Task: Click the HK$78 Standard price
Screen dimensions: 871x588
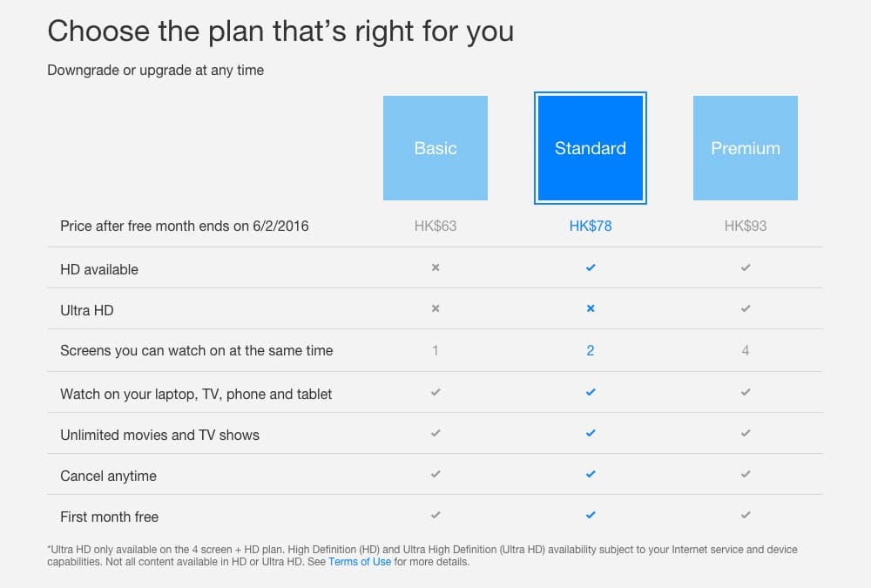Action: click(591, 226)
